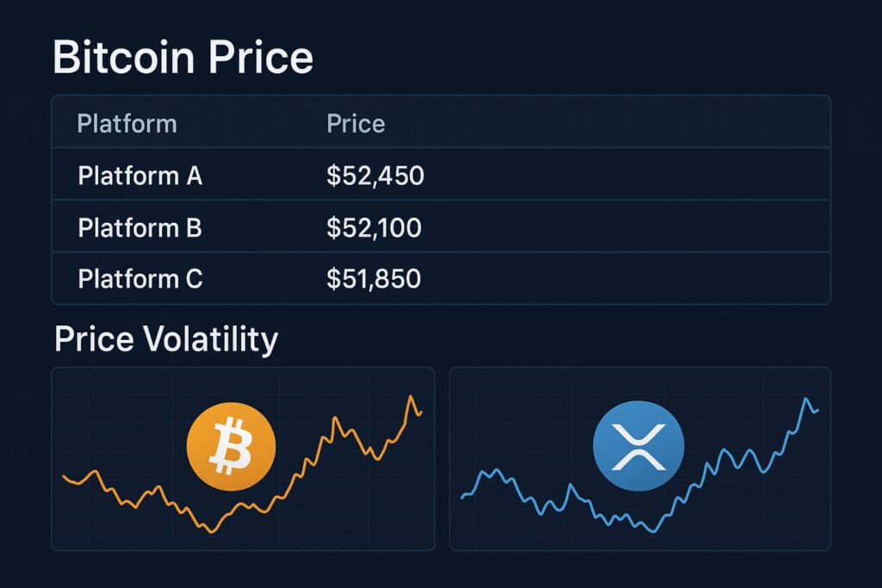882x588 pixels.
Task: Click the lowest dip of the orange line
Action: [209, 531]
